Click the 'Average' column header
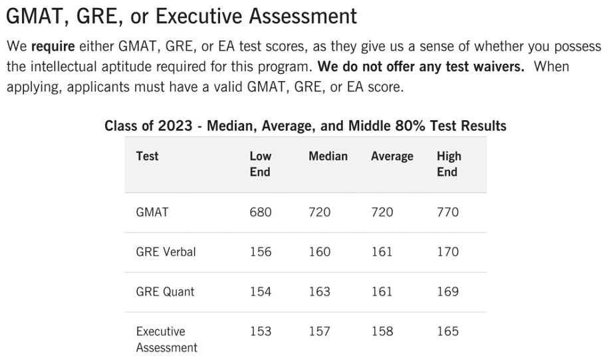 pos(392,157)
